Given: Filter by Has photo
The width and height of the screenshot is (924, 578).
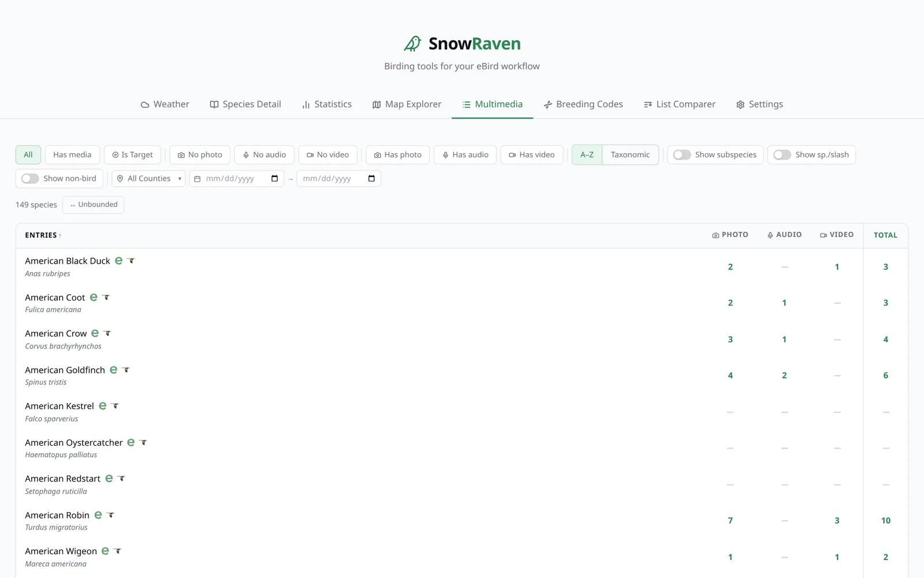Looking at the screenshot, I should (x=398, y=155).
